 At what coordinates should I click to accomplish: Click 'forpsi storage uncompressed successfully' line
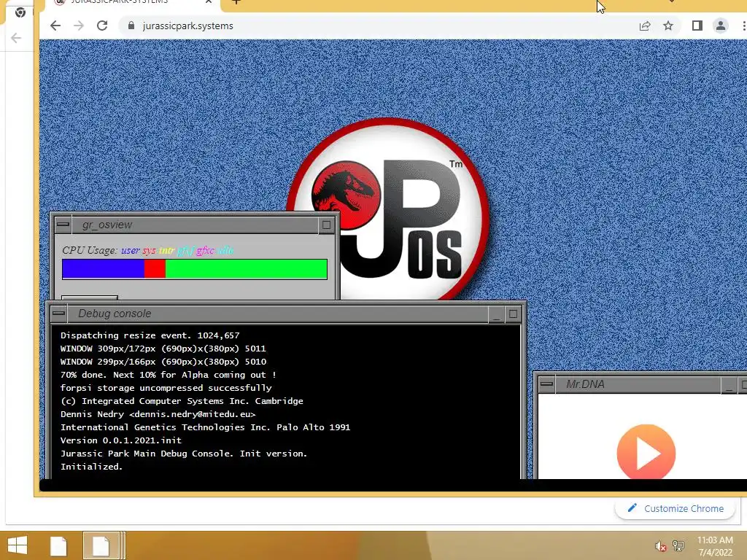(x=166, y=388)
